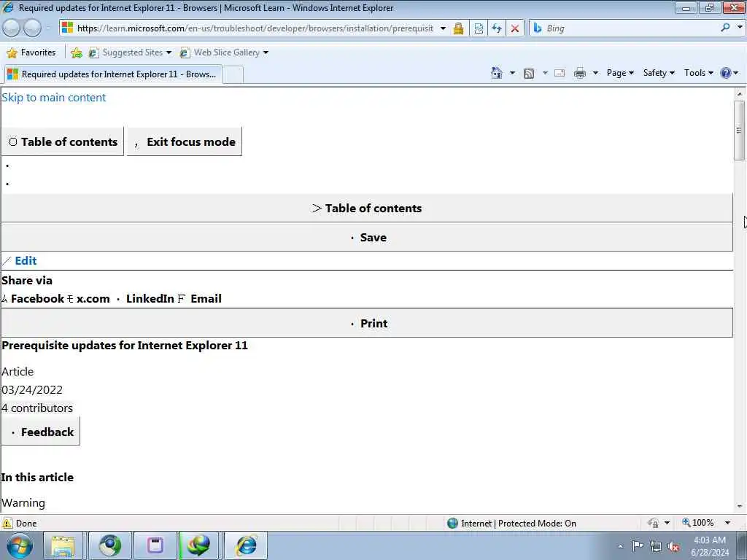
Task: Click the wide Print button on page
Action: (x=367, y=323)
